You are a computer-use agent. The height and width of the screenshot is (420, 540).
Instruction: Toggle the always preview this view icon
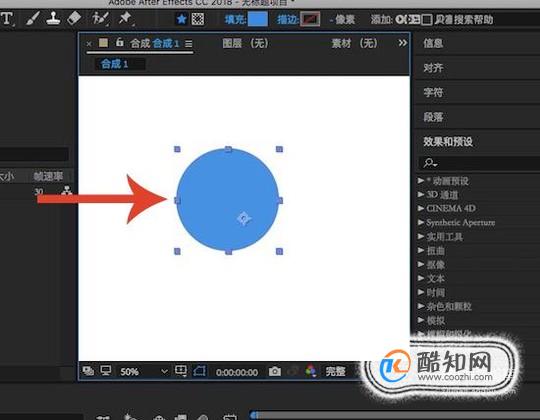[x=88, y=371]
